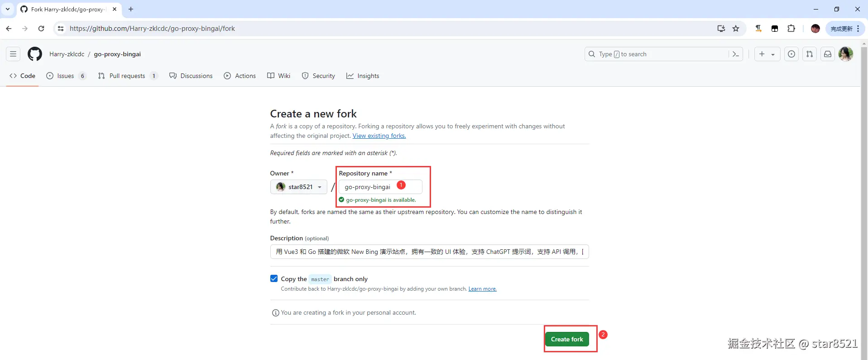
Task: Bookmark this page with the star icon
Action: pos(736,29)
